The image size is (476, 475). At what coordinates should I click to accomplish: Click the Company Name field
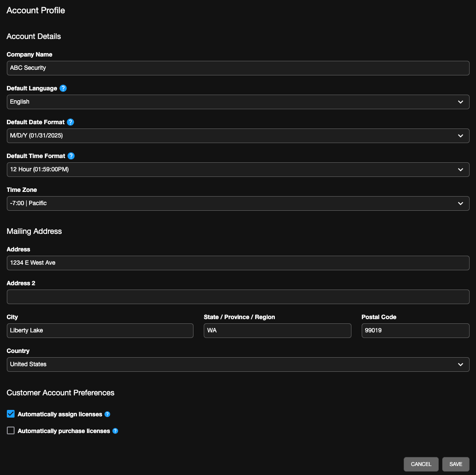click(x=238, y=68)
